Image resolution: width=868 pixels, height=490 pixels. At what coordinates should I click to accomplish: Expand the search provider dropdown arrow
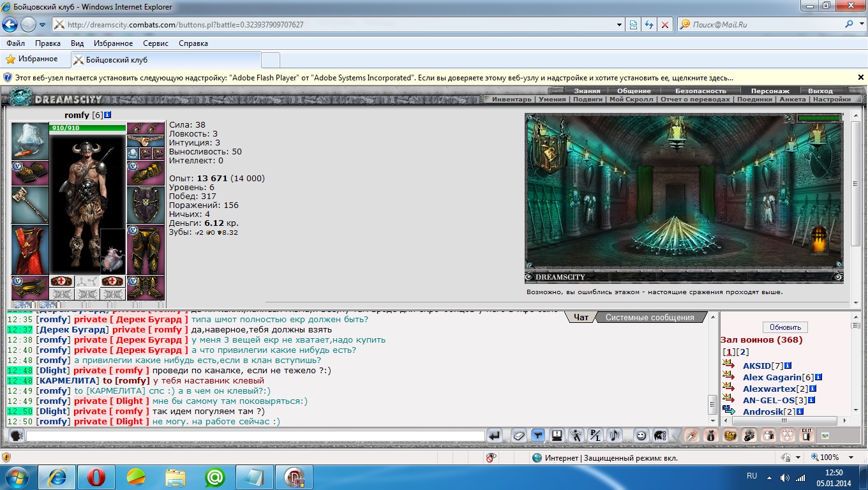click(x=862, y=25)
